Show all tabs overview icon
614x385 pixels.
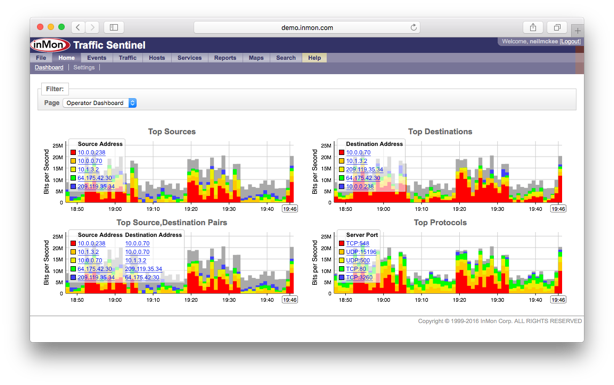[x=557, y=27]
